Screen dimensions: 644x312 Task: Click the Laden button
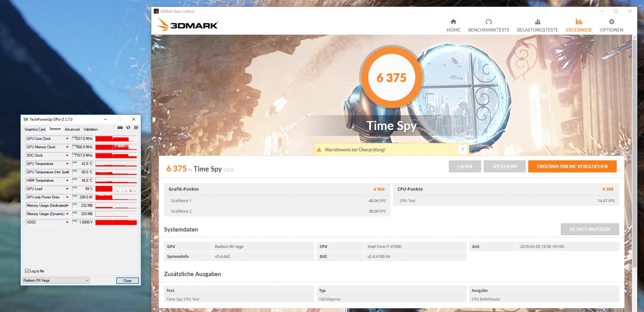coord(465,166)
